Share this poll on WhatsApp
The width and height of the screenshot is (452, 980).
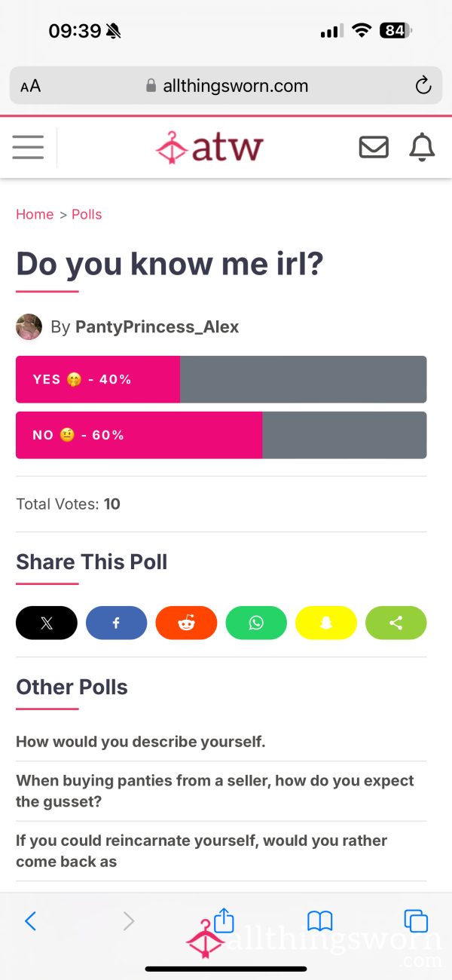[256, 623]
